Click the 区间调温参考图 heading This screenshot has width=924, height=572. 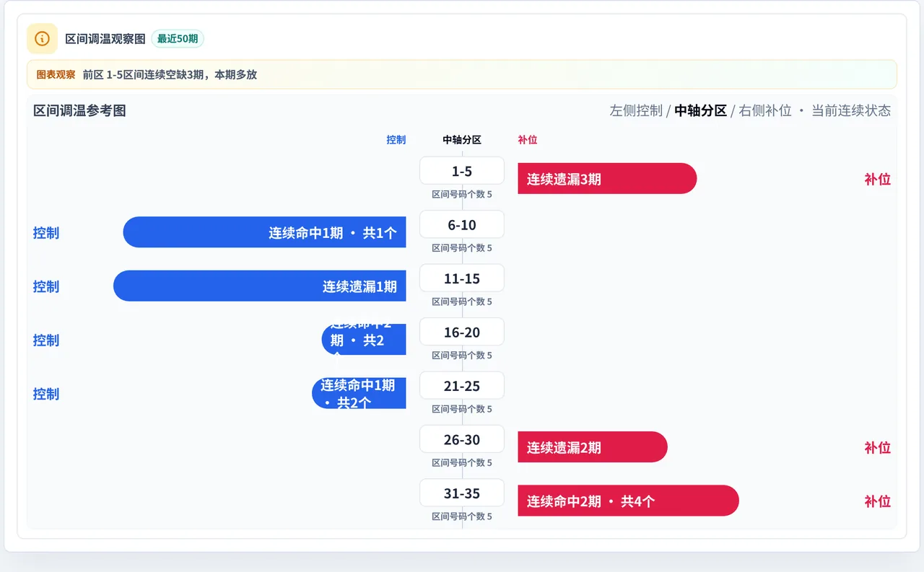point(79,110)
